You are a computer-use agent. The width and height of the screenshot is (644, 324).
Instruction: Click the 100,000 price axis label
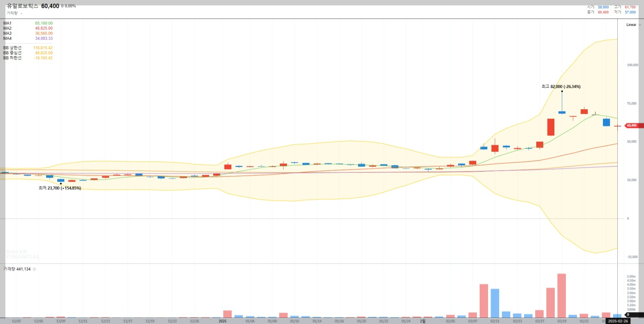tap(632, 65)
